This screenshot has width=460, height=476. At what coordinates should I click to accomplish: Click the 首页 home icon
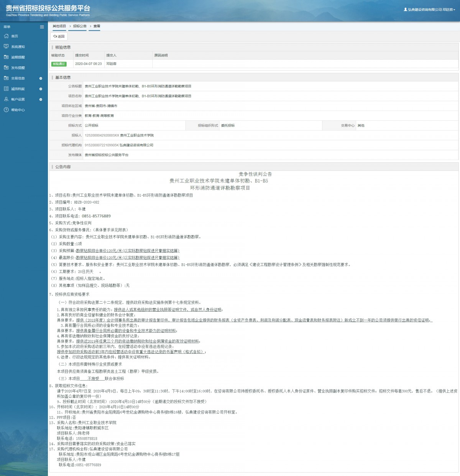(x=6, y=36)
